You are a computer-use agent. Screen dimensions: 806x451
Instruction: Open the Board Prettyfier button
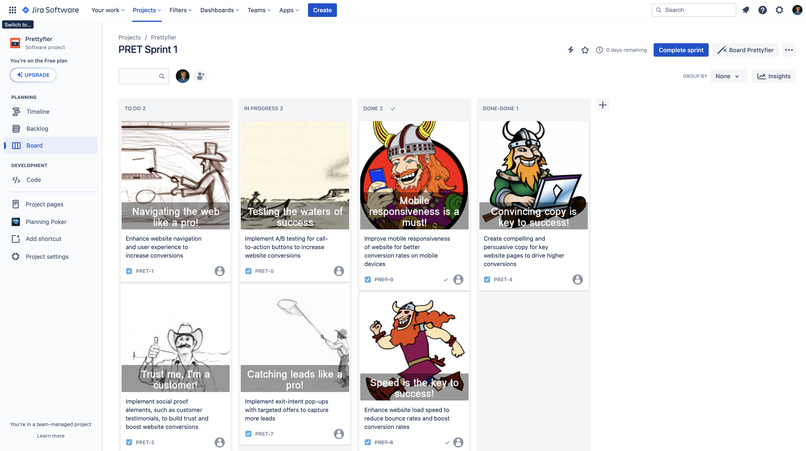[745, 50]
